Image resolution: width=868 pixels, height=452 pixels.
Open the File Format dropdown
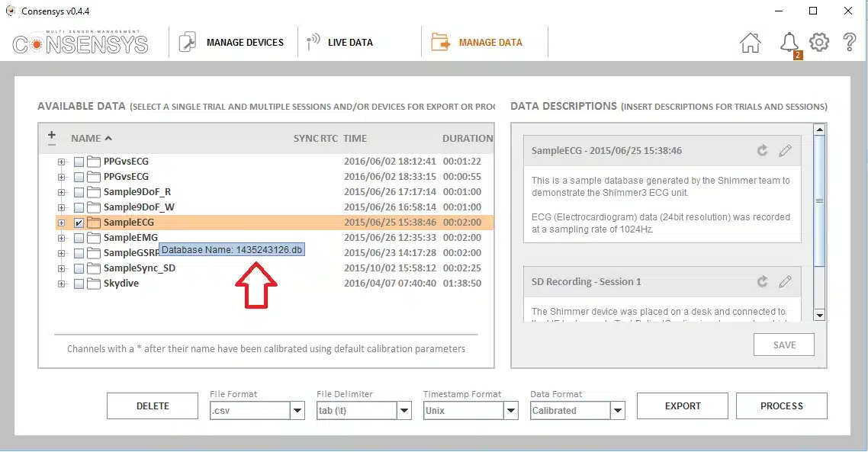click(x=297, y=411)
